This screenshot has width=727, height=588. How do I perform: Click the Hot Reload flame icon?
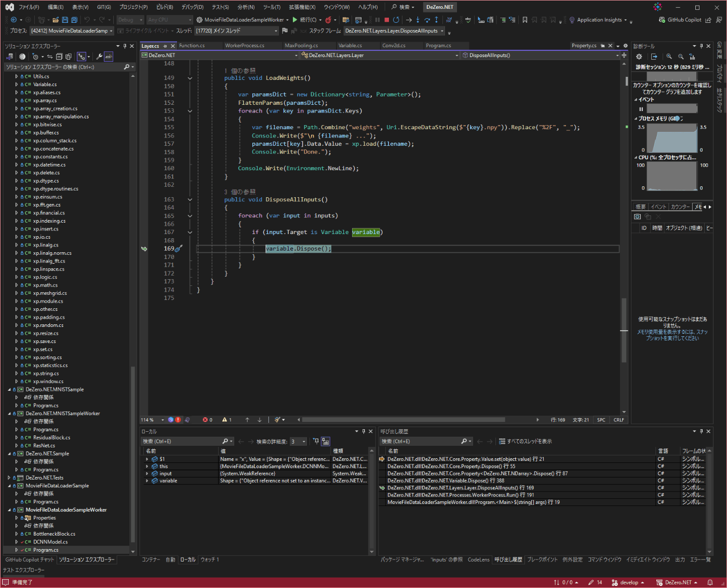[x=328, y=20]
